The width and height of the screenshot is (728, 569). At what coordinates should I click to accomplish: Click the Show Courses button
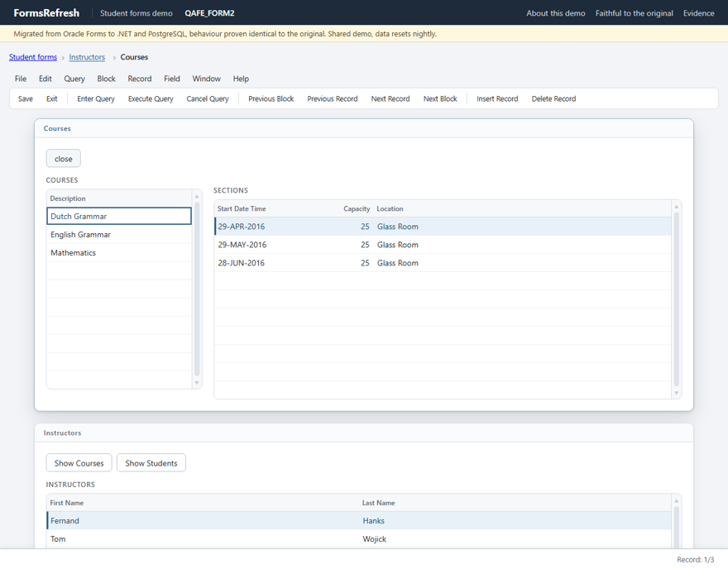click(79, 463)
